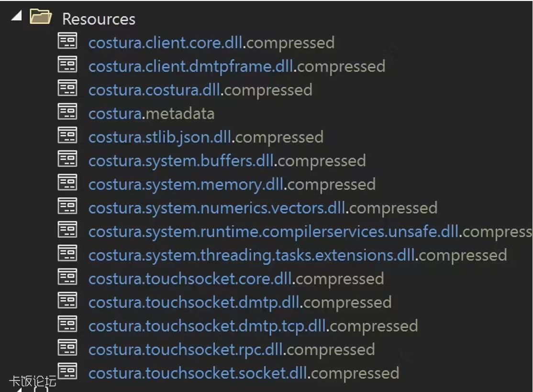Select costura.system.threading.tasks.extensions.dll.compressed
The height and width of the screenshot is (392, 533).
(298, 255)
